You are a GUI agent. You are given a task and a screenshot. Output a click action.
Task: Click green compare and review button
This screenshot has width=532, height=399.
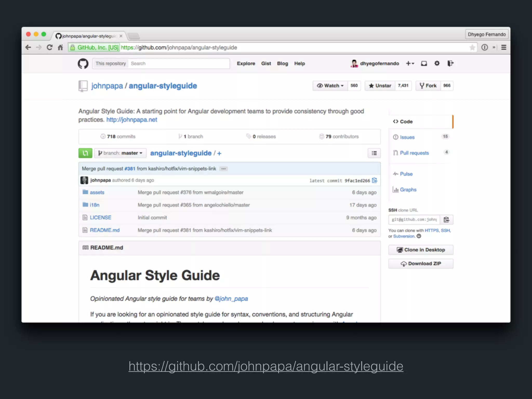(85, 153)
